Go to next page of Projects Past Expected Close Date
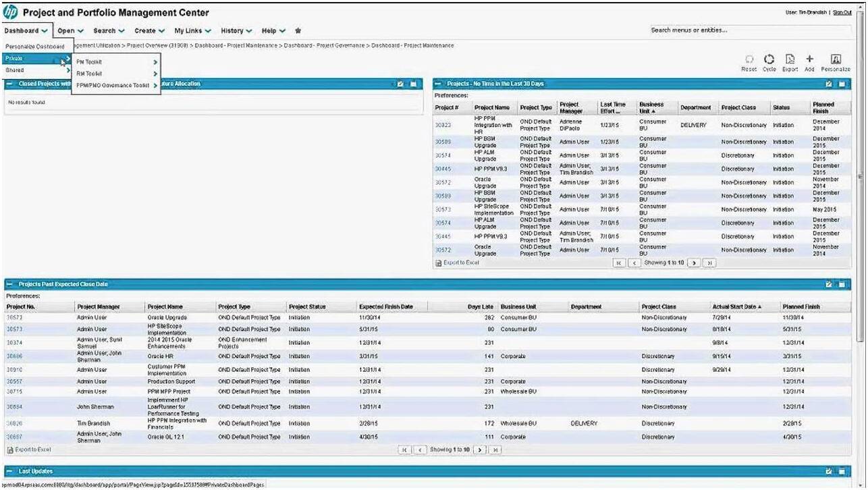Screen dimensions: 868x490 coord(480,450)
